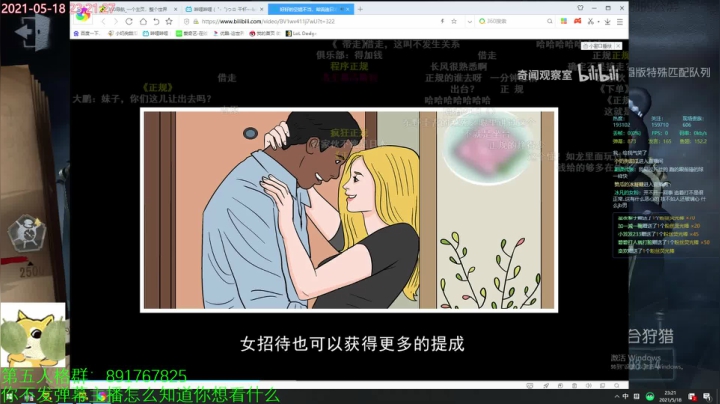The image size is (720, 404).
Task: Click the scissors screenshot tool
Action: [591, 22]
